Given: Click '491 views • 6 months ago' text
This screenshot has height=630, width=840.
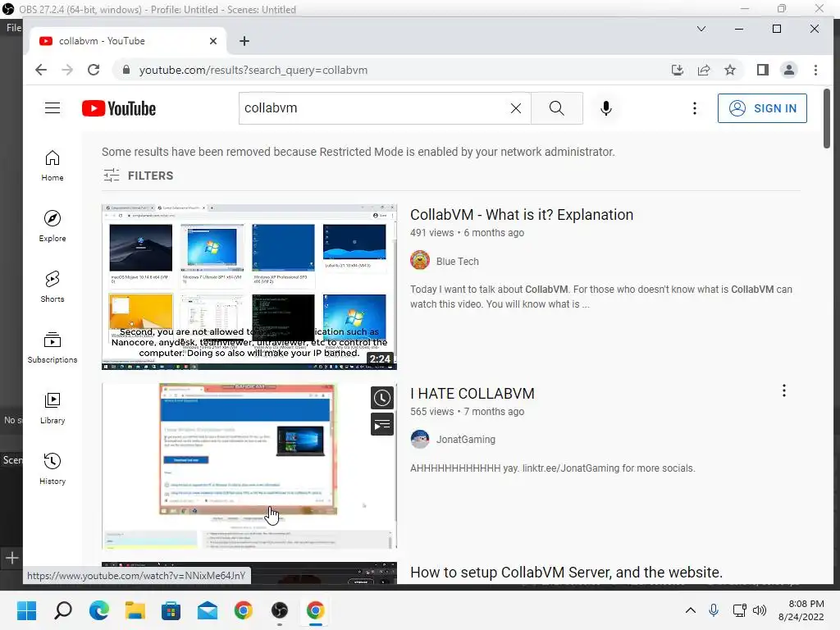Looking at the screenshot, I should (x=467, y=233).
